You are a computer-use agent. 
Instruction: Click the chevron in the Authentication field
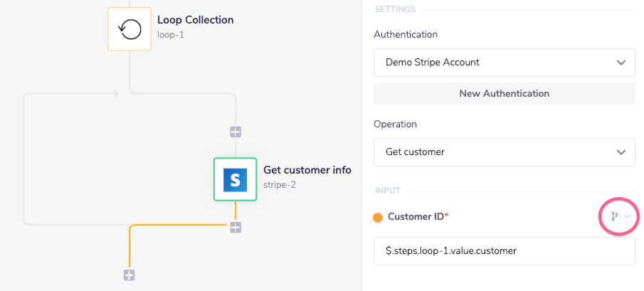620,63
